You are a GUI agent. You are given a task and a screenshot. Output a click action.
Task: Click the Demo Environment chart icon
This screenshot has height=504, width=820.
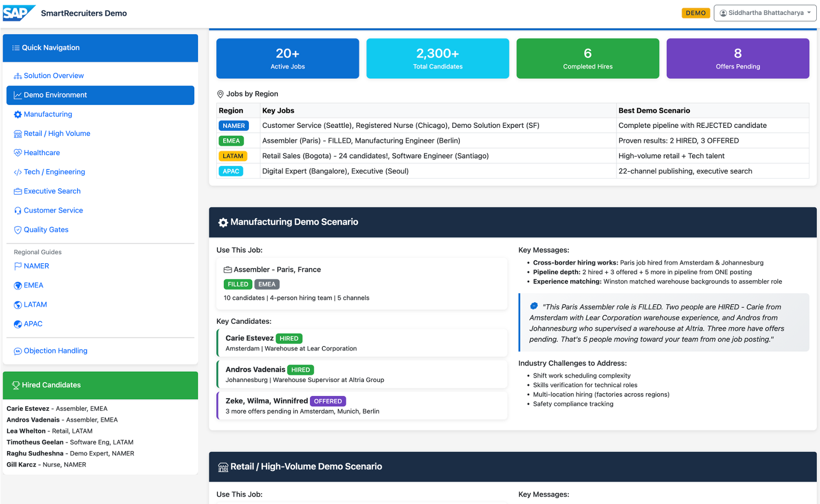pos(18,95)
